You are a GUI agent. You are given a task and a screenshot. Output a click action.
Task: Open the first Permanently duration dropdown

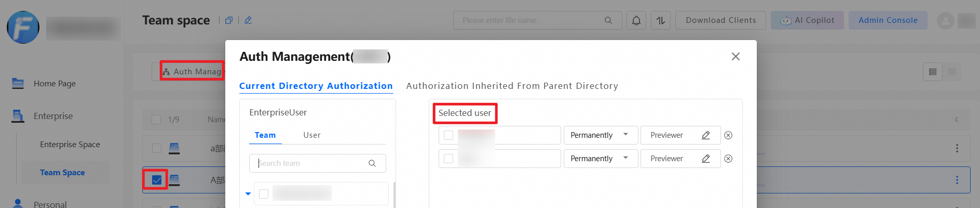pyautogui.click(x=601, y=135)
